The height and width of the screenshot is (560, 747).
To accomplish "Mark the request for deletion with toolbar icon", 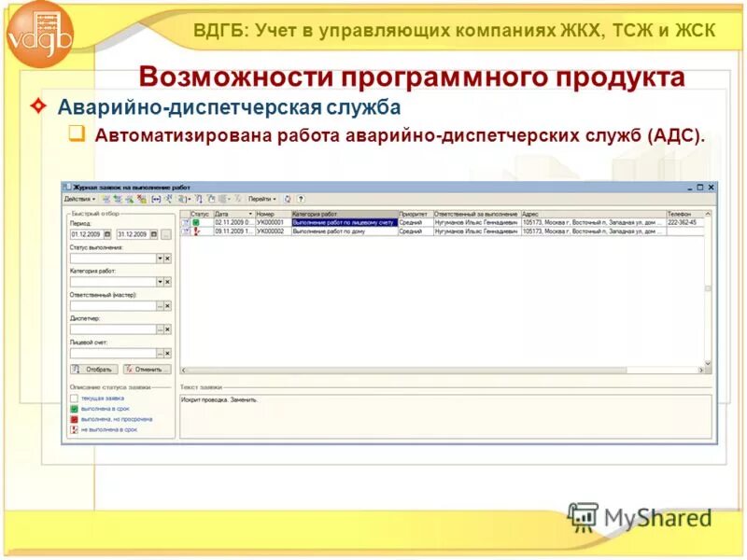I will pos(142,198).
